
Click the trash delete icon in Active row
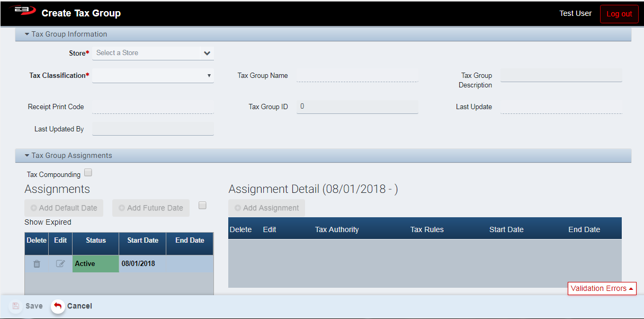click(37, 263)
